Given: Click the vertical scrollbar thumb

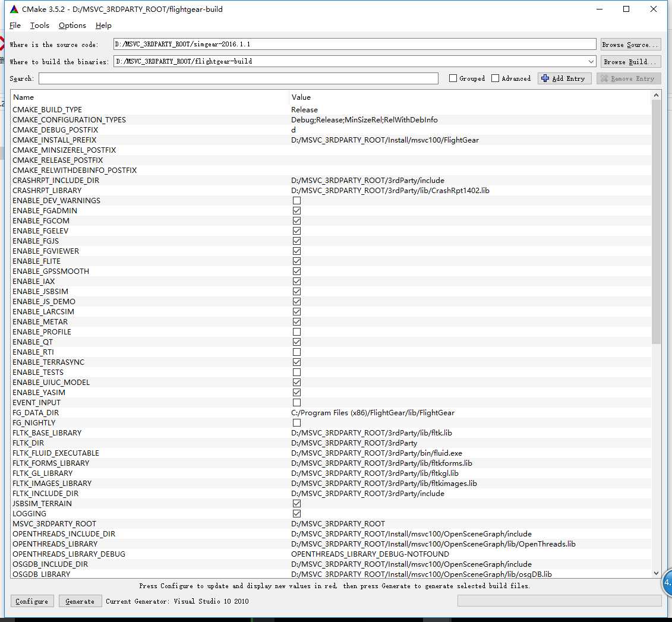Looking at the screenshot, I should (x=656, y=222).
